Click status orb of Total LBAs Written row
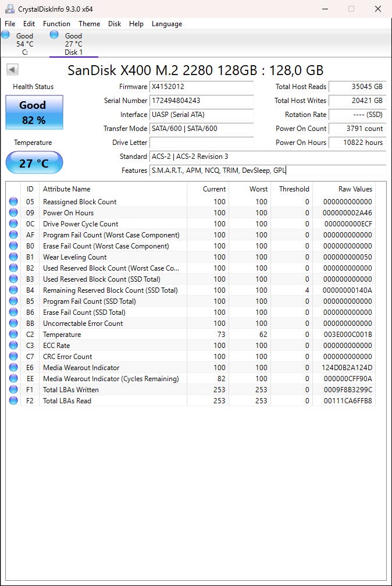Viewport: 392px width, 586px height. point(13,389)
